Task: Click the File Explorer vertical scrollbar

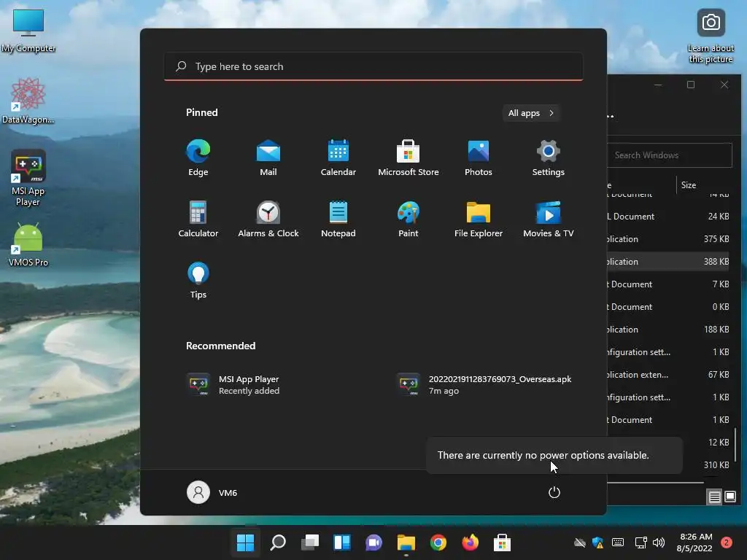Action: pyautogui.click(x=735, y=445)
